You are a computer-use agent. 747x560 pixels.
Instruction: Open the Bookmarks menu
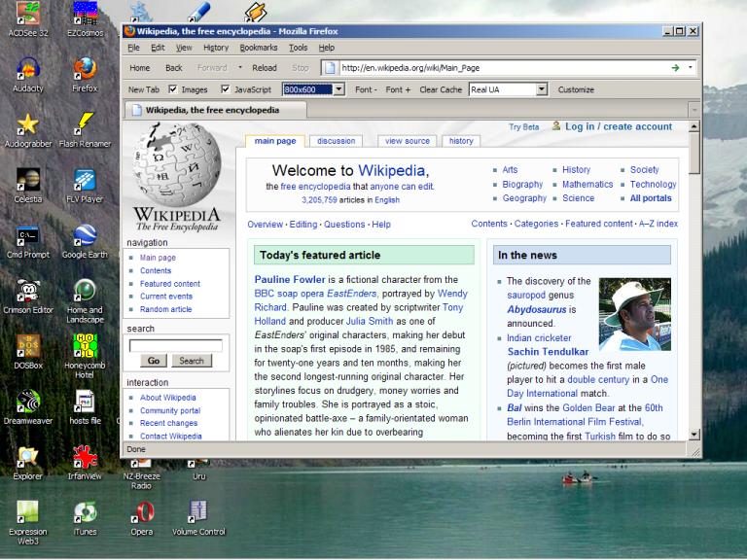point(258,48)
